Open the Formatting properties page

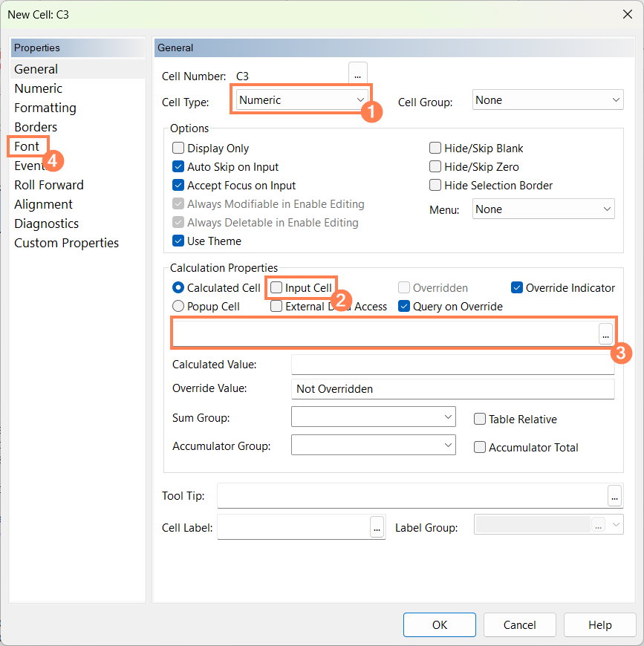(x=45, y=108)
